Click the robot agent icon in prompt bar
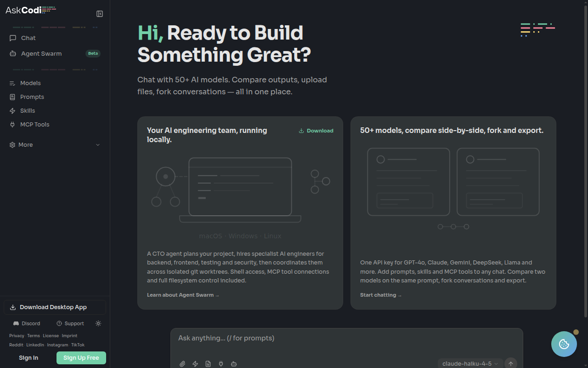This screenshot has height=368, width=588. pos(234,364)
